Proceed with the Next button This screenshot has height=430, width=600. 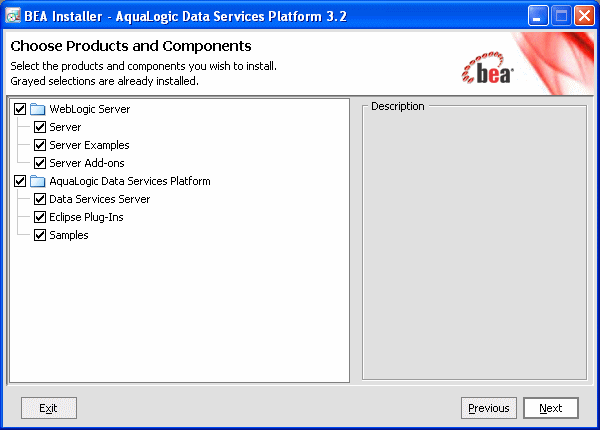pos(551,408)
